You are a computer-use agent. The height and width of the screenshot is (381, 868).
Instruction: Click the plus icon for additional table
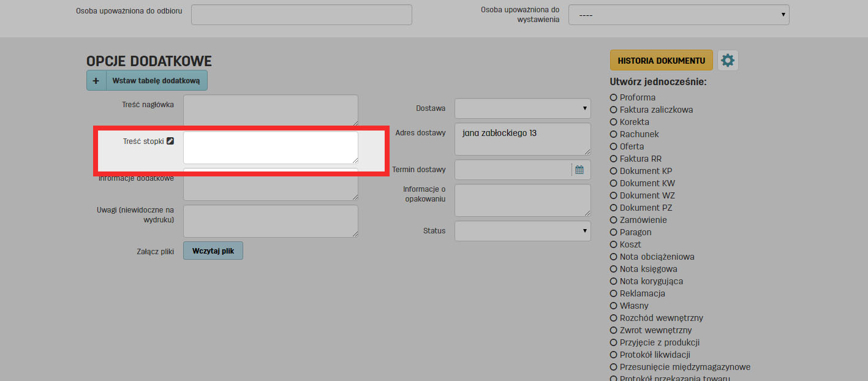click(x=96, y=80)
